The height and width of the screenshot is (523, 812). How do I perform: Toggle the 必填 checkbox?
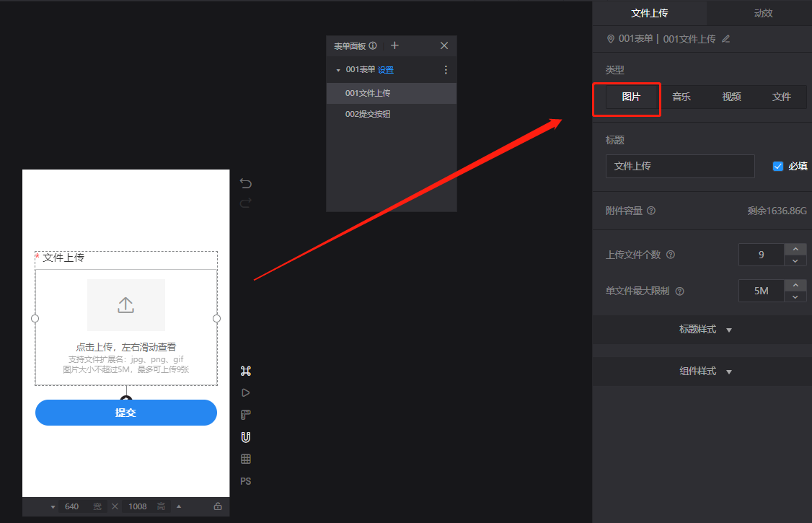point(778,166)
